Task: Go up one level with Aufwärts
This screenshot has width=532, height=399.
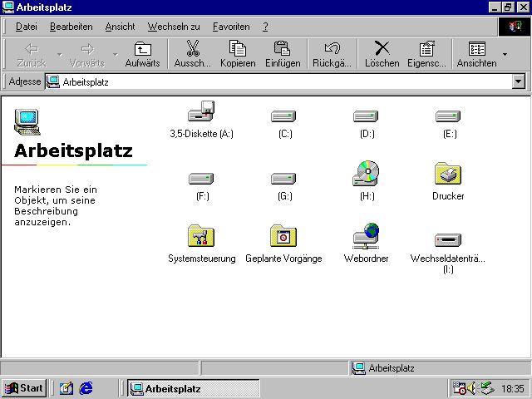Action: 142,54
